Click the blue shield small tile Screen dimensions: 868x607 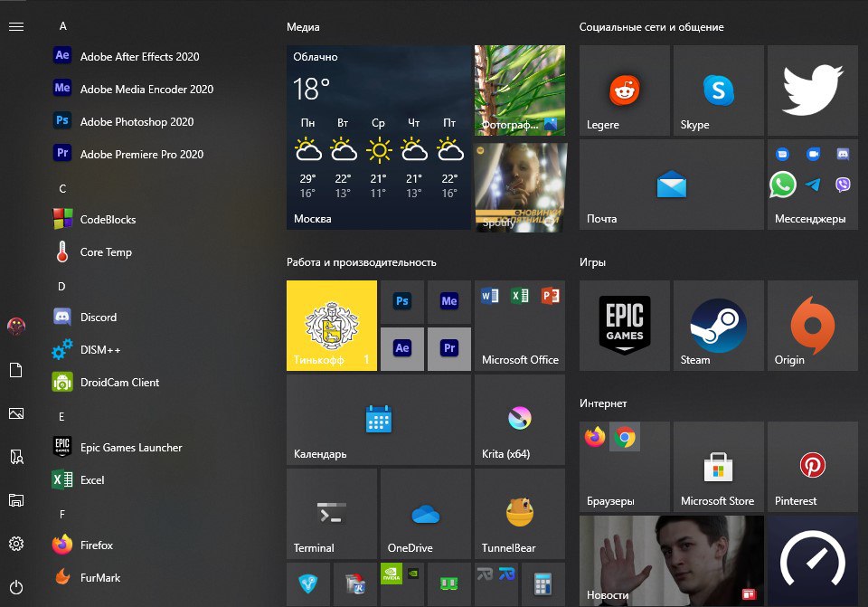click(x=308, y=584)
